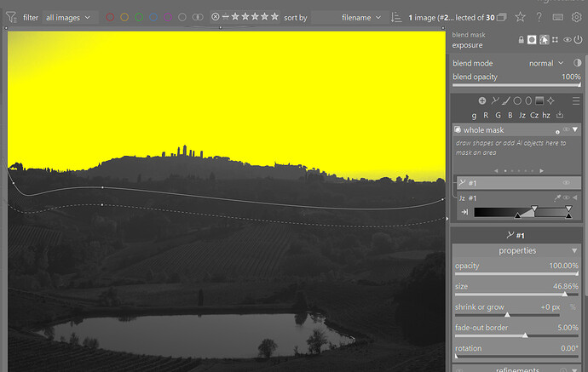Click the star overlays icon in header
The width and height of the screenshot is (588, 372).
click(x=520, y=17)
